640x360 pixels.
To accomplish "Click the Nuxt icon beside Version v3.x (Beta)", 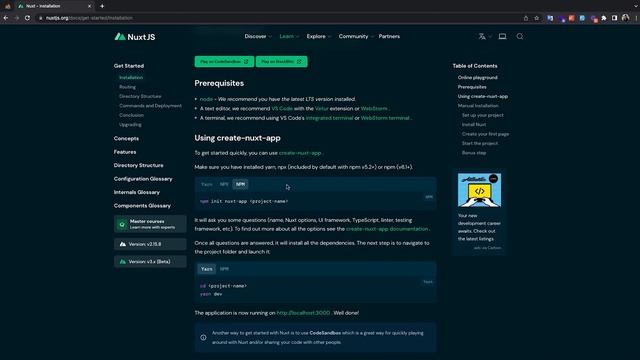I will [x=122, y=262].
